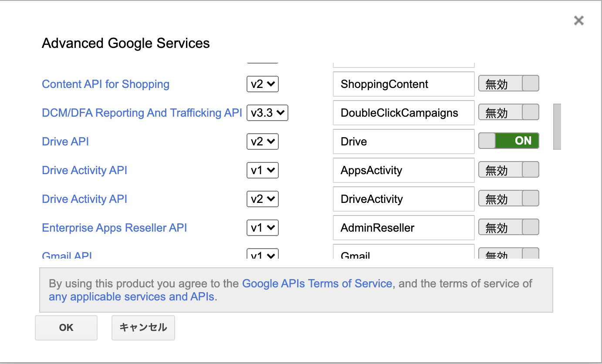Click the キャンセル button
Viewport: 602px width, 364px height.
click(143, 328)
